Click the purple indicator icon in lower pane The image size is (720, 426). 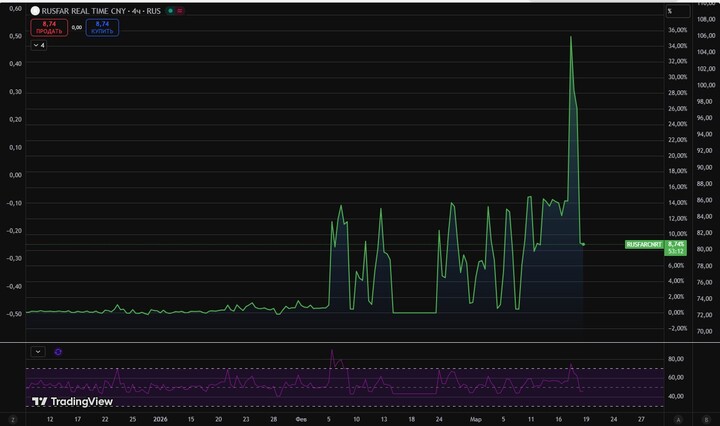pos(58,351)
